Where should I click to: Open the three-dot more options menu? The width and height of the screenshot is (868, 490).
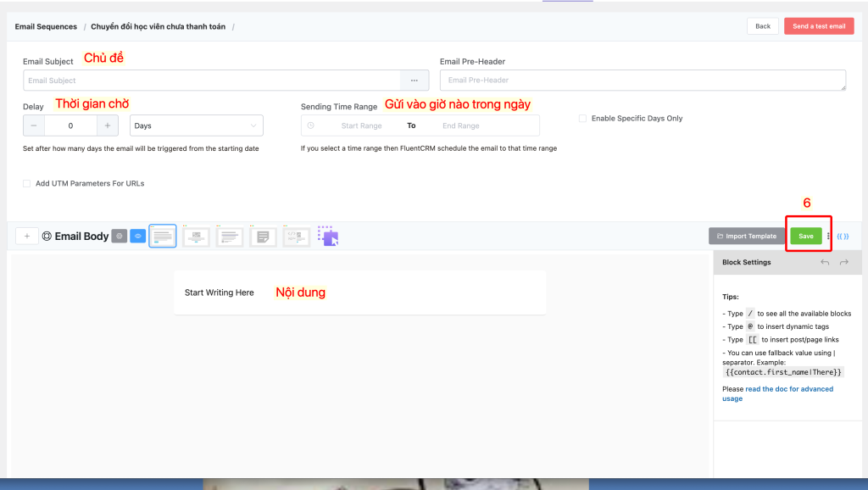pos(829,237)
